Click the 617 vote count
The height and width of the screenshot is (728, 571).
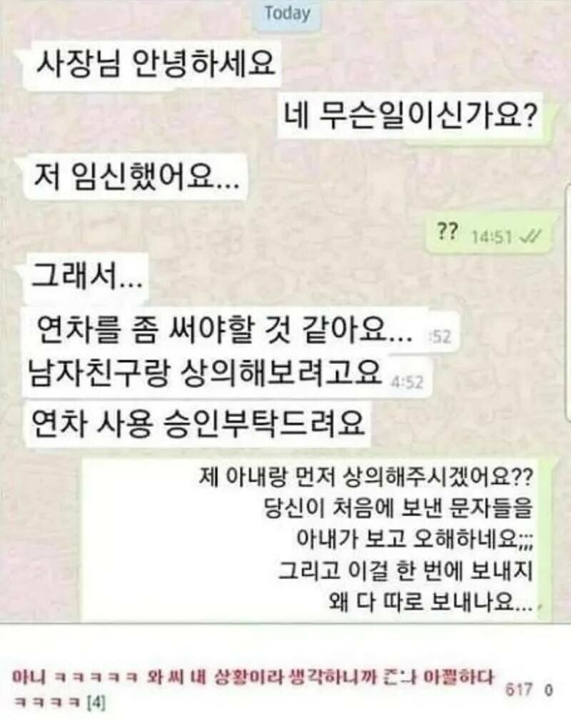coord(520,690)
